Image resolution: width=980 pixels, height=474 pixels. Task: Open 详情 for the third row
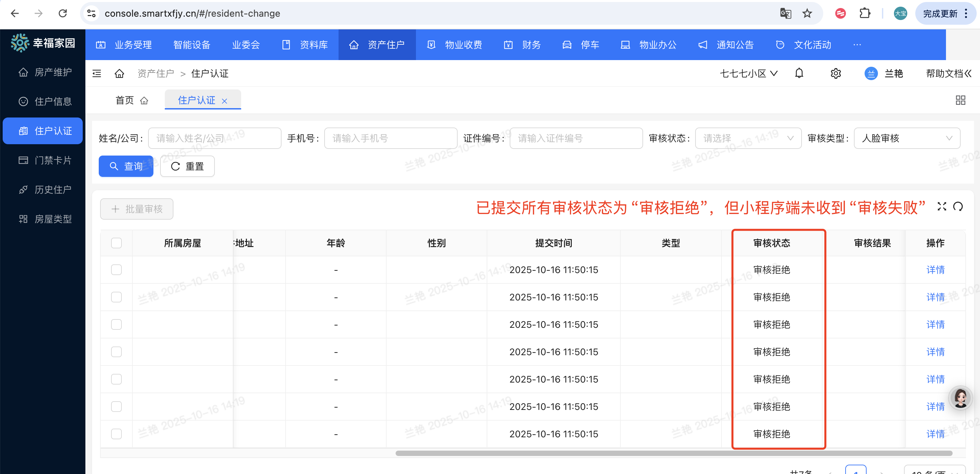coord(935,324)
